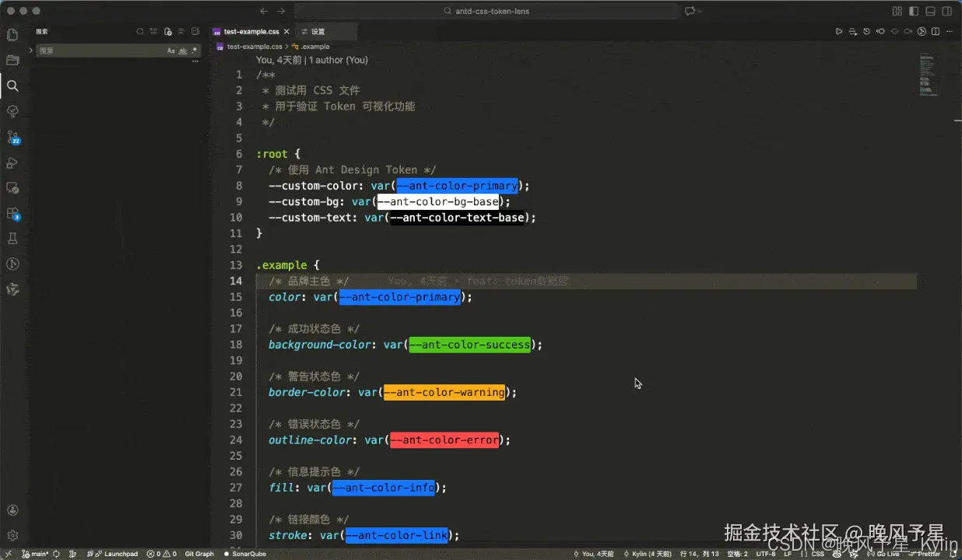Screen dimensions: 962x560
Task: Toggle Match Whole Word in search
Action: pyautogui.click(x=183, y=51)
